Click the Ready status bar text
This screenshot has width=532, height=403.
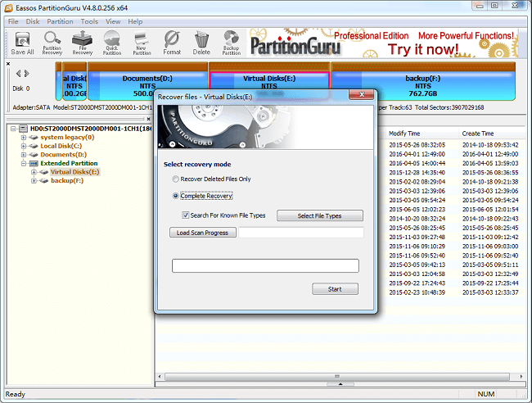click(16, 394)
